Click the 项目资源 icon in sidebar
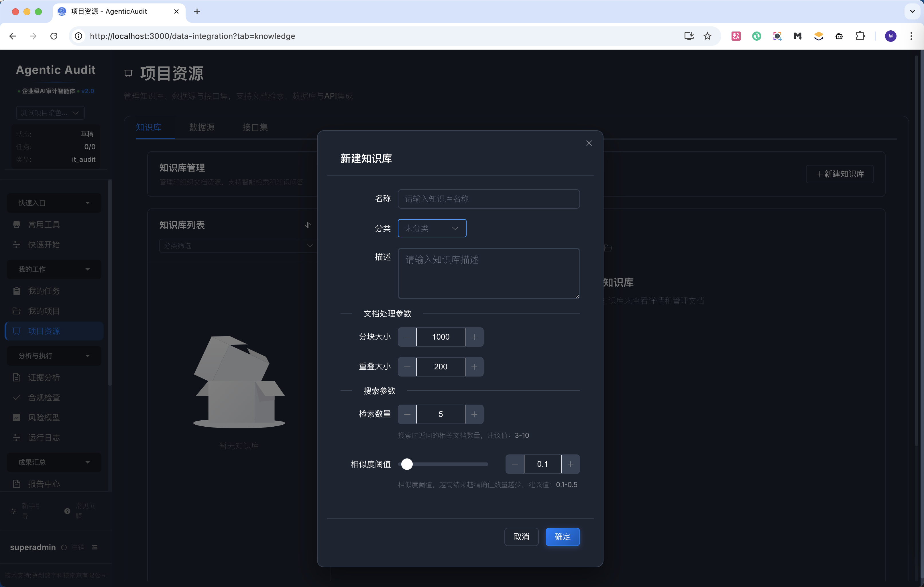Viewport: 924px width, 587px height. [x=17, y=331]
